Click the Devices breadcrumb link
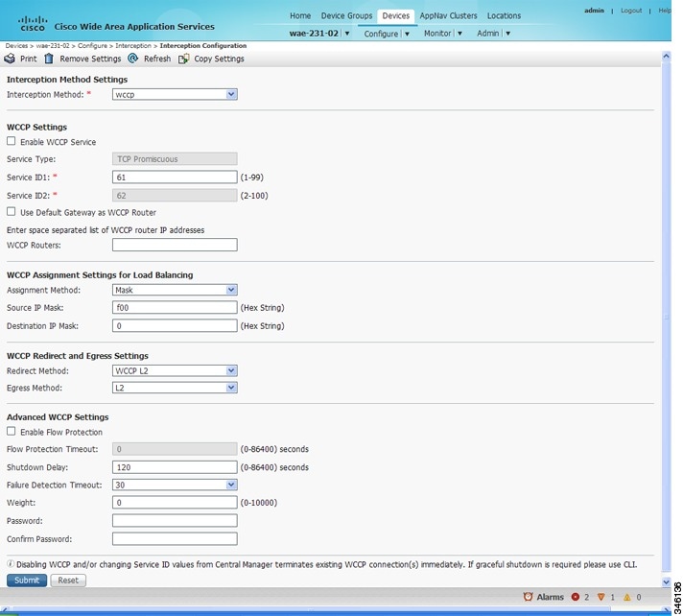 [x=16, y=46]
